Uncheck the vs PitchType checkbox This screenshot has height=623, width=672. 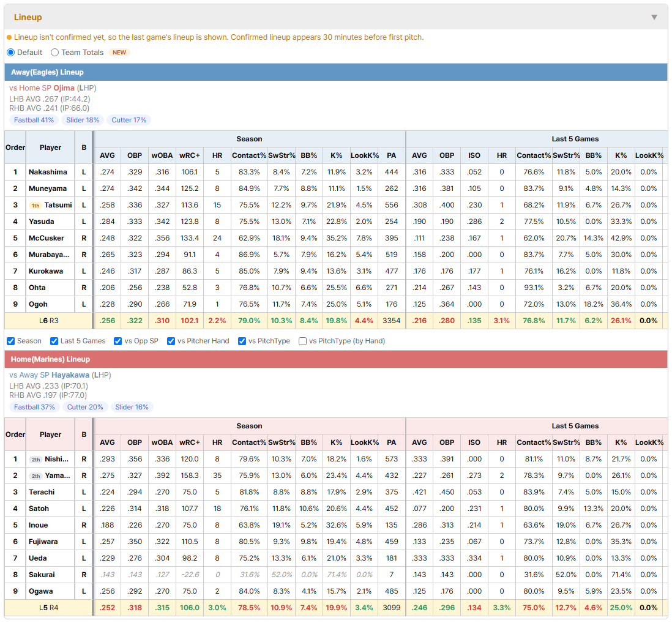click(242, 341)
